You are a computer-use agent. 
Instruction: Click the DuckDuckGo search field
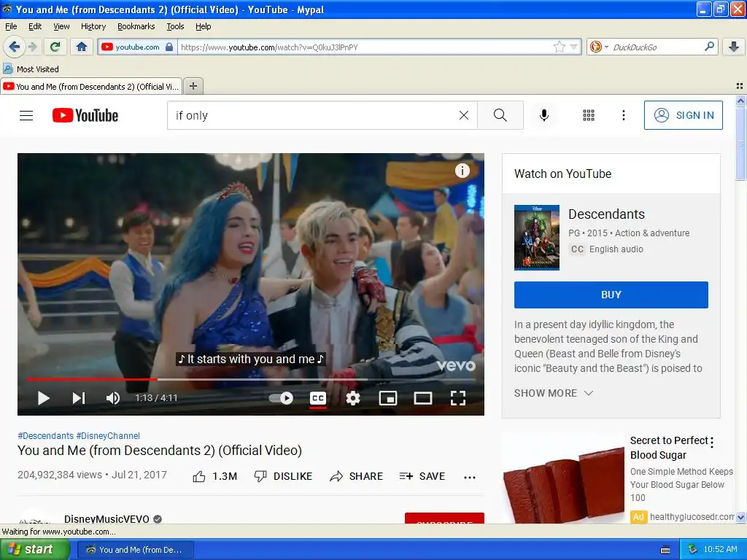tap(656, 47)
